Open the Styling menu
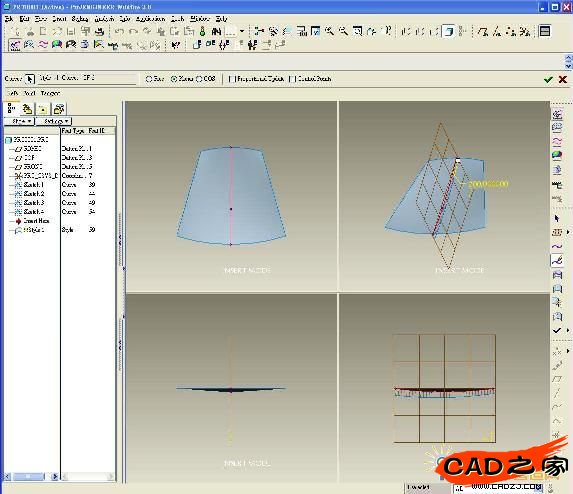Screen dimensions: 573x494 click(x=80, y=19)
